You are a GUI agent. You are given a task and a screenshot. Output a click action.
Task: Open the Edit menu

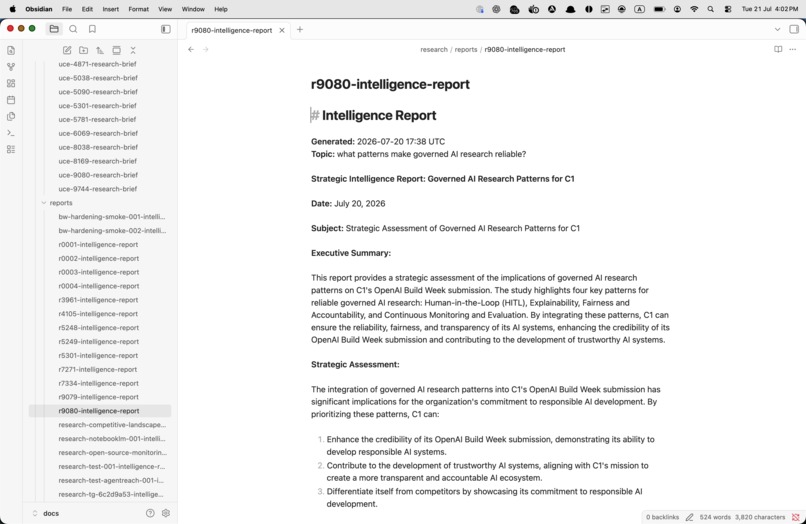click(87, 9)
